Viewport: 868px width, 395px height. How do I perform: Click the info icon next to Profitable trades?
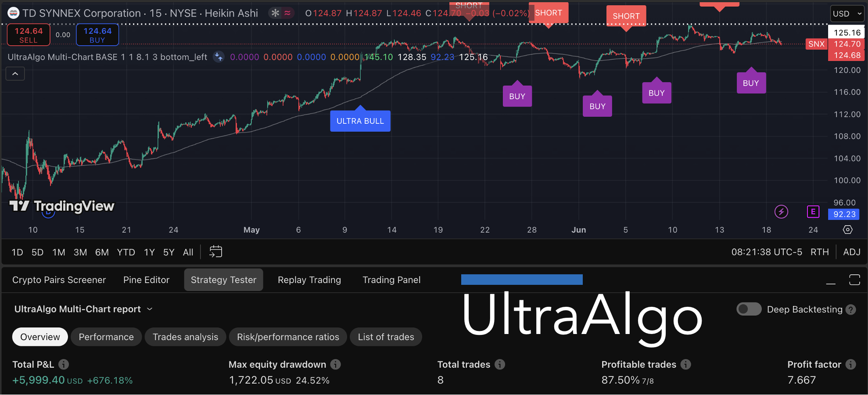click(x=686, y=364)
